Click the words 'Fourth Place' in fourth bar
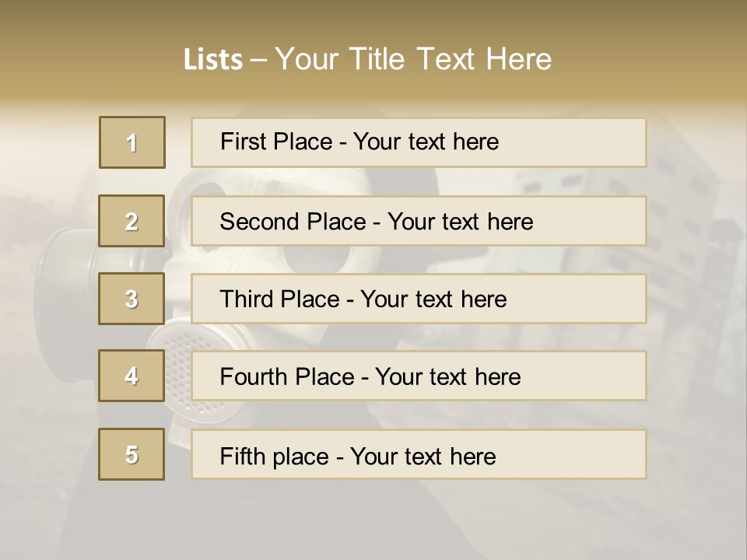 point(287,376)
